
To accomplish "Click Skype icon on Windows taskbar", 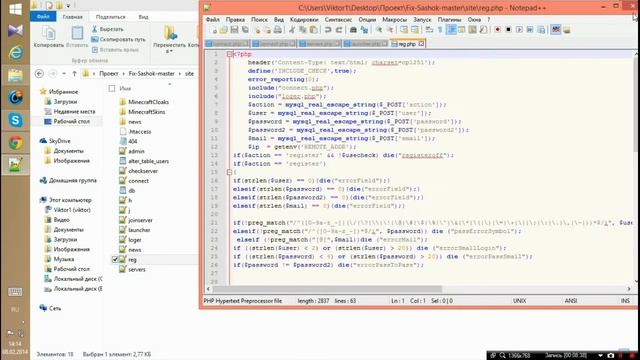I will [x=15, y=120].
